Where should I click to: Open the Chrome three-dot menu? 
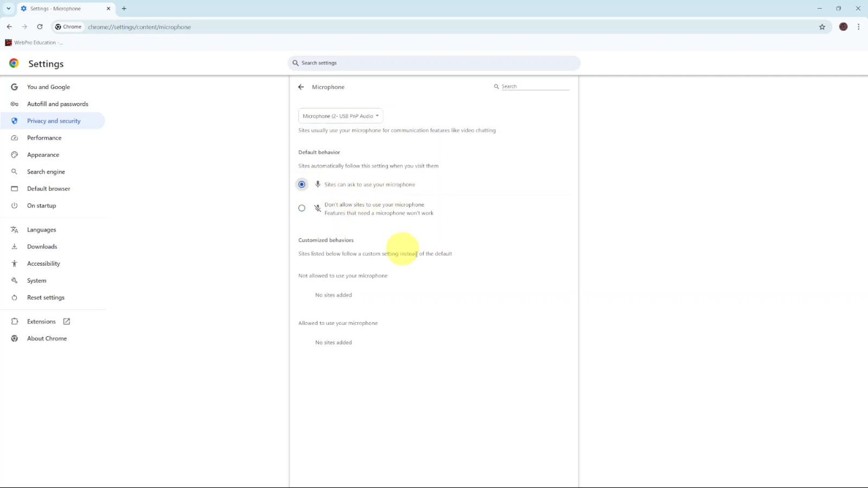point(858,27)
